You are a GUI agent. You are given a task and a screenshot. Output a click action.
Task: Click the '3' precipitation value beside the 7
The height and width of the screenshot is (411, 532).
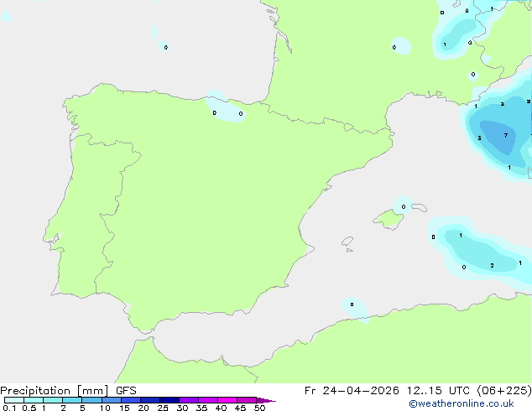[x=479, y=138]
